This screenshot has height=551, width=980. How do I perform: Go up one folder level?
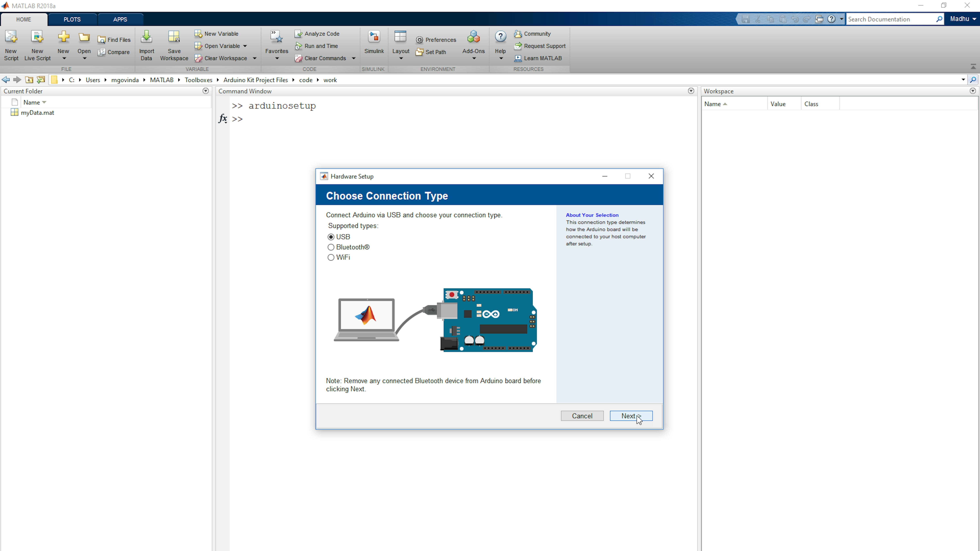click(x=29, y=80)
